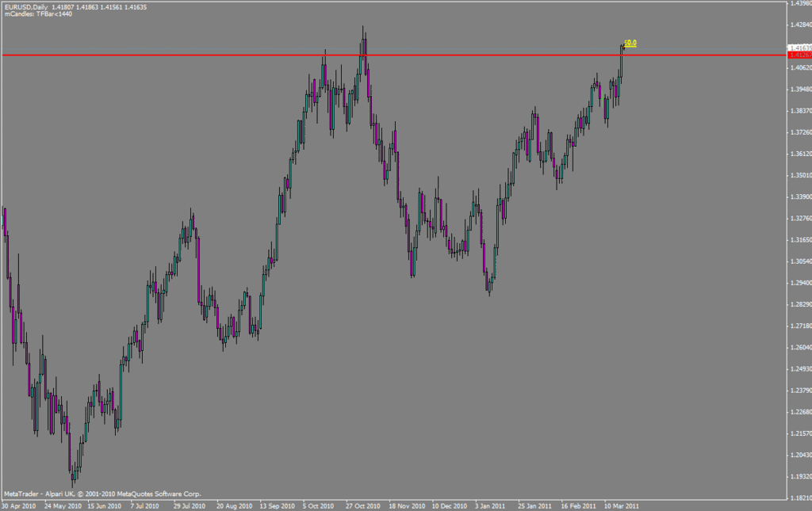The width and height of the screenshot is (812, 511).
Task: Click the 25 Jan 2011 date label
Action: click(x=535, y=505)
